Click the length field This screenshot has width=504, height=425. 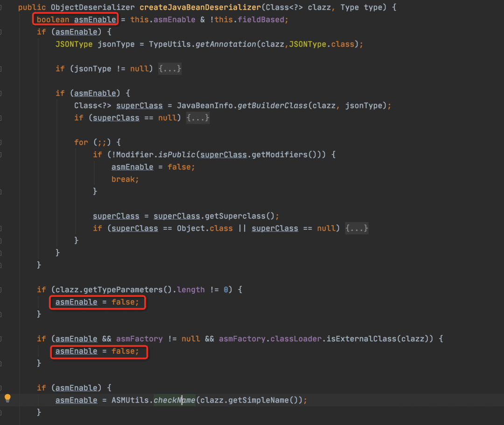pyautogui.click(x=190, y=290)
